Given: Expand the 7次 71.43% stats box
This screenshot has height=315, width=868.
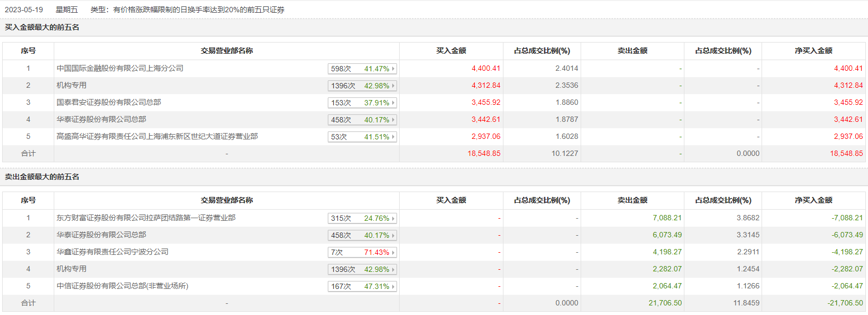Looking at the screenshot, I should pos(362,252).
